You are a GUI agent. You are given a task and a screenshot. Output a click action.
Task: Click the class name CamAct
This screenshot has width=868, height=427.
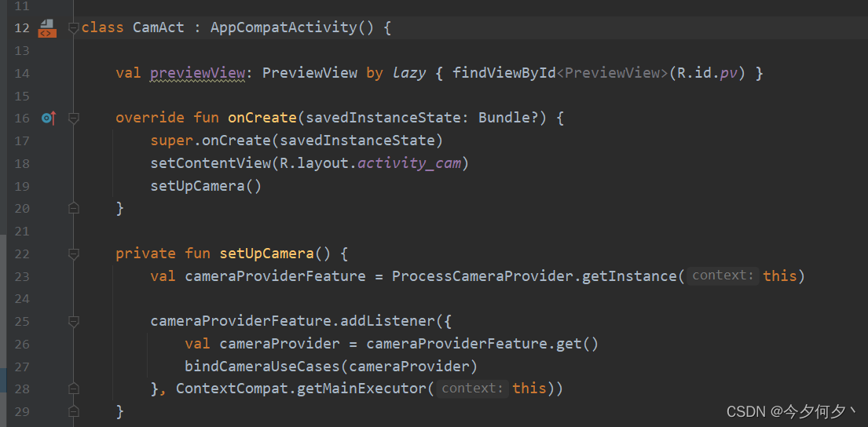(159, 27)
